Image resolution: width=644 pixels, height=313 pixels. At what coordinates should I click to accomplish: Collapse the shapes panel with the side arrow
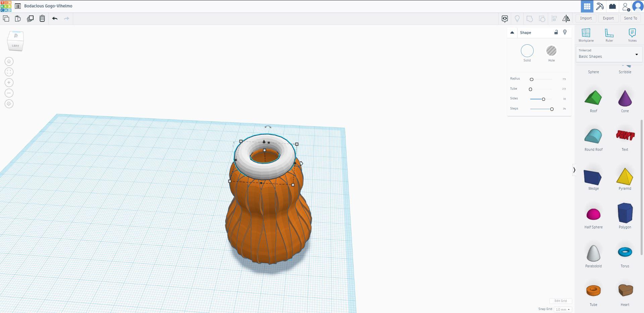[574, 170]
